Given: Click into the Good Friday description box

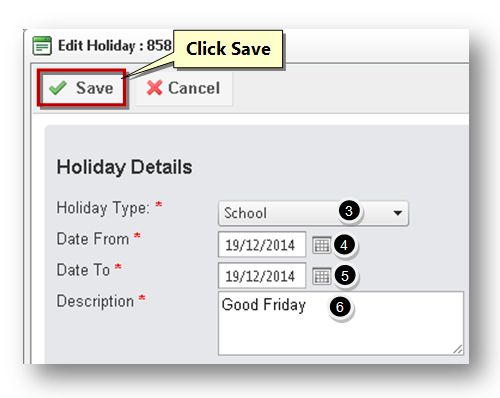Looking at the screenshot, I should [x=341, y=323].
